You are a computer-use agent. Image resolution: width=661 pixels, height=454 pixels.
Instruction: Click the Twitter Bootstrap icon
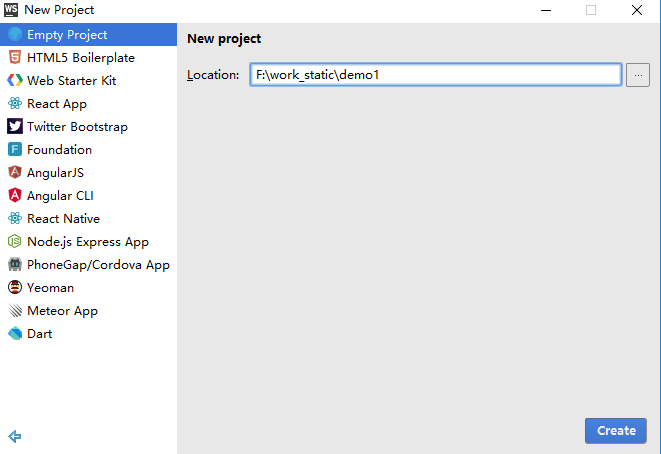15,127
